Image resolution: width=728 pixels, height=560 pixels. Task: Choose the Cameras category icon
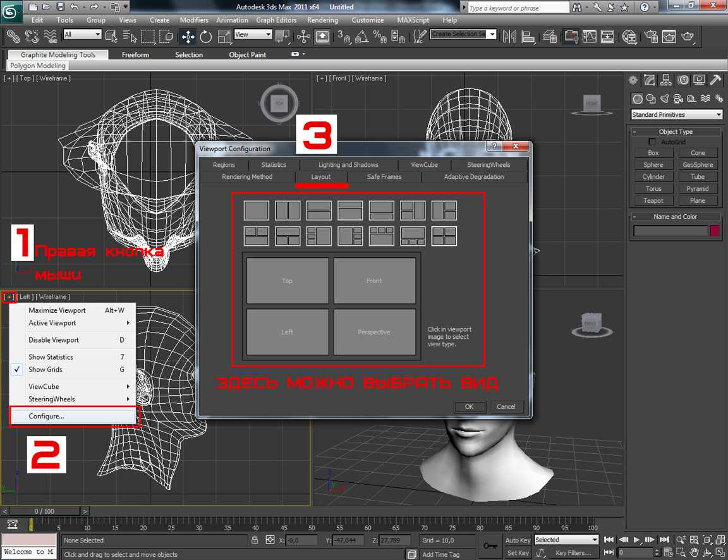tap(678, 99)
